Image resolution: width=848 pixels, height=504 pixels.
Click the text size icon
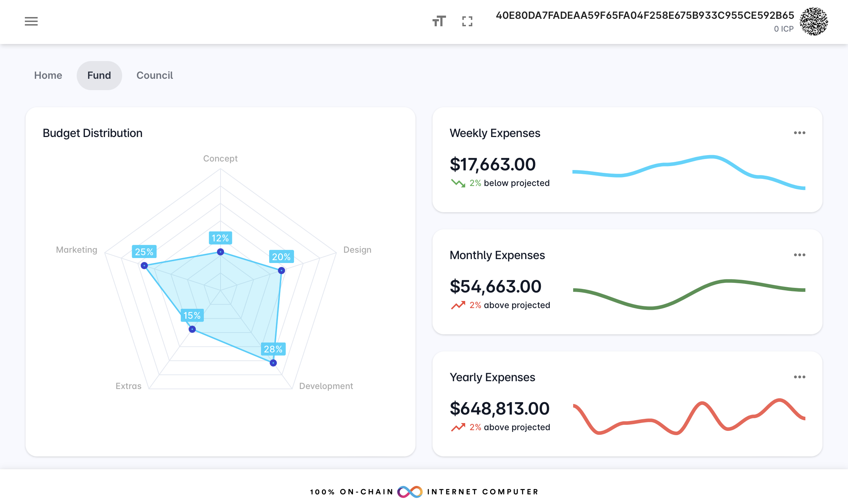click(439, 21)
